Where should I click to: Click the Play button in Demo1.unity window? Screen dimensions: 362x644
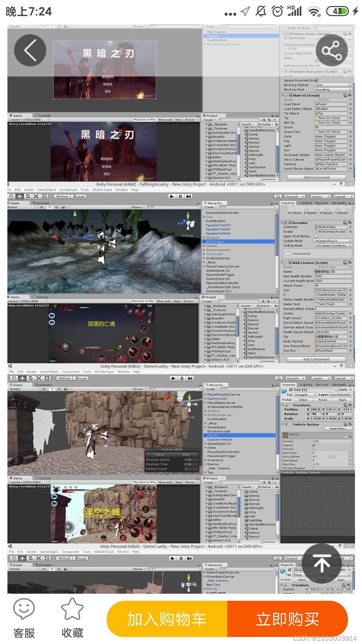click(x=173, y=558)
